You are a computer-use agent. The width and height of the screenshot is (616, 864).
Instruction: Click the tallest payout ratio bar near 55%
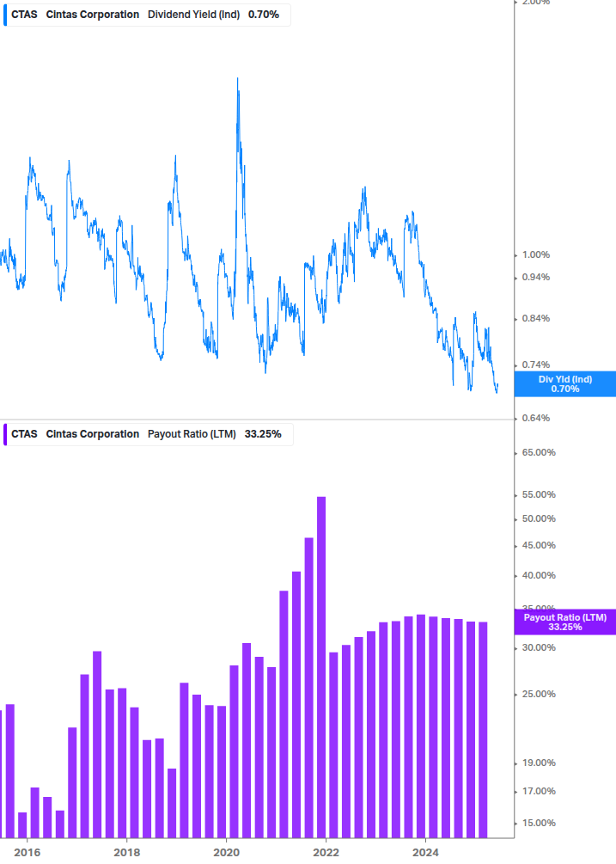[321, 667]
